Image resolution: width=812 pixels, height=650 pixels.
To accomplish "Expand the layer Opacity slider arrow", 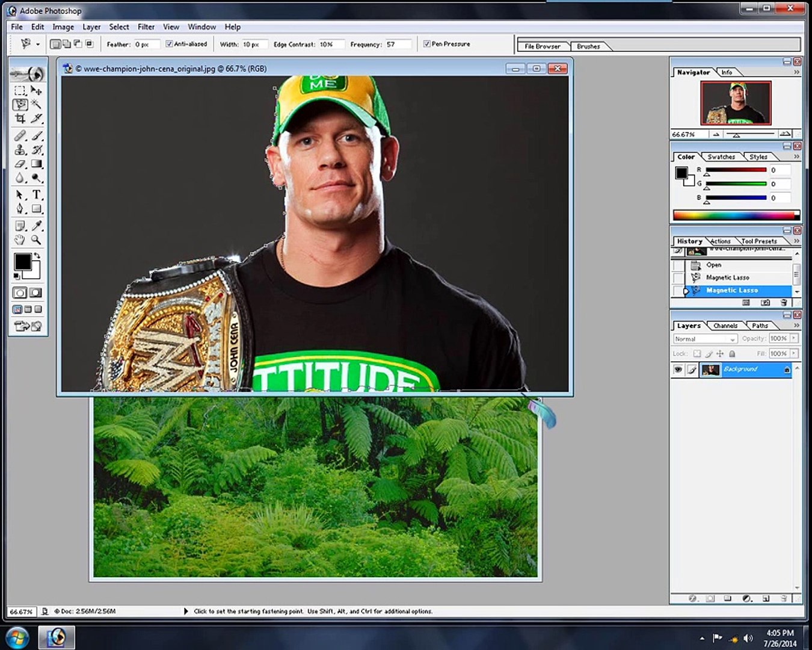I will click(x=795, y=338).
